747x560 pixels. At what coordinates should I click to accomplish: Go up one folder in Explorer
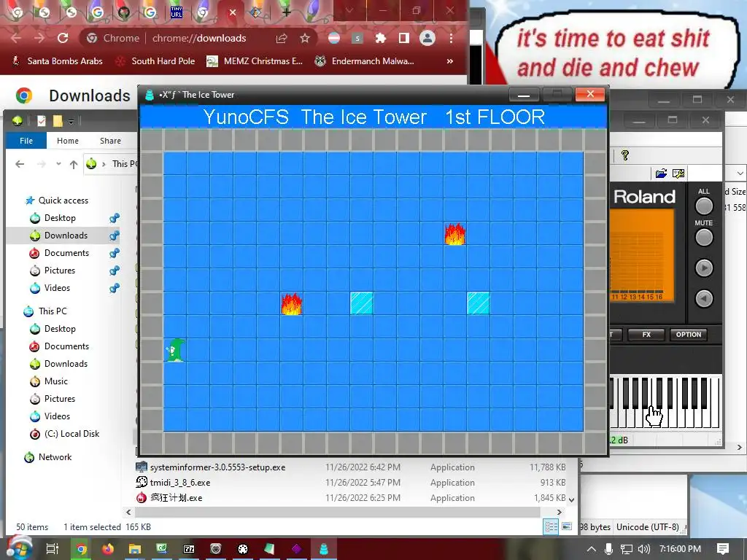[x=74, y=164]
